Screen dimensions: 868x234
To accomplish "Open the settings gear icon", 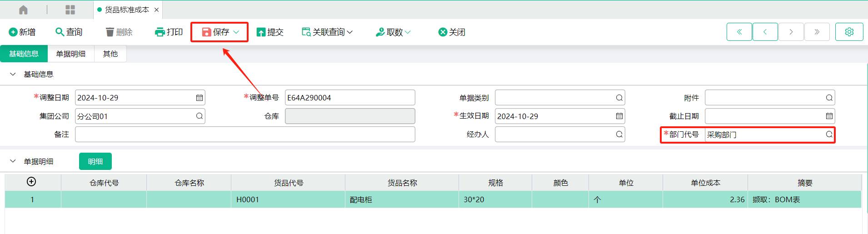I will point(849,32).
